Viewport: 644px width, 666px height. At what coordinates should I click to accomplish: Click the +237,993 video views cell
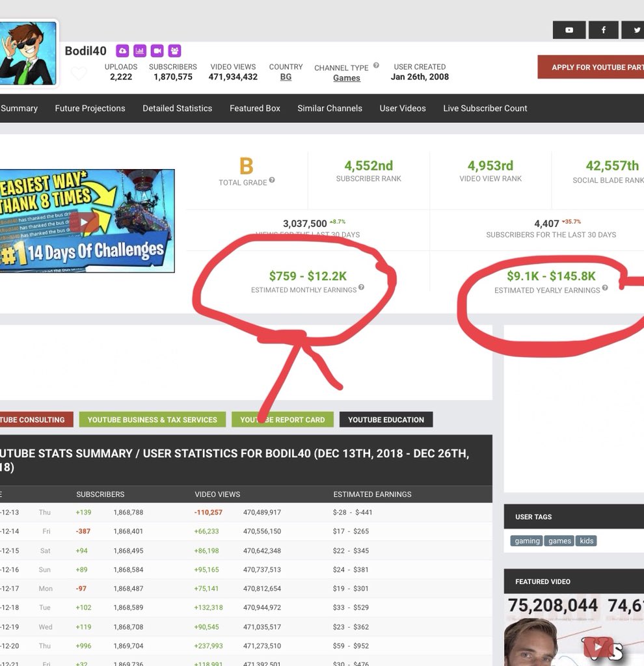(208, 646)
